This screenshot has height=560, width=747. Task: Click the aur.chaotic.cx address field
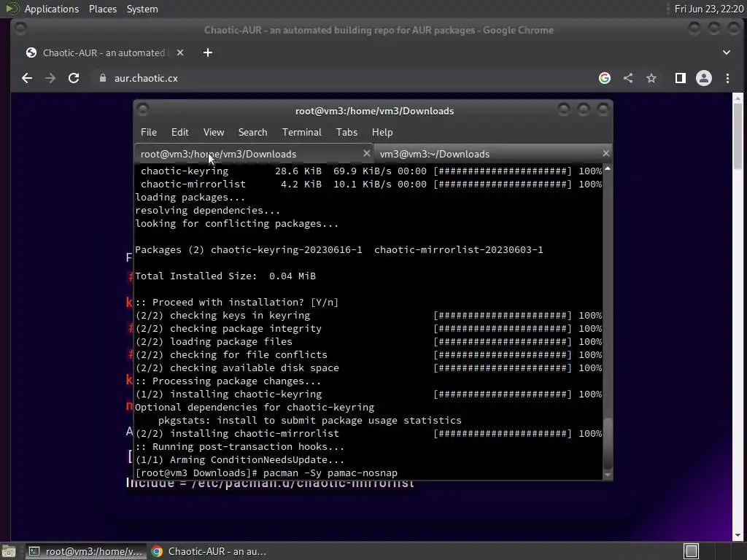click(146, 78)
